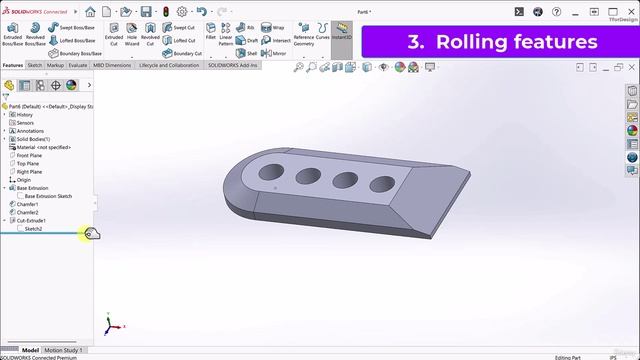Image resolution: width=640 pixels, height=360 pixels.
Task: Click the Rebuild traffic light icon
Action: [x=166, y=12]
